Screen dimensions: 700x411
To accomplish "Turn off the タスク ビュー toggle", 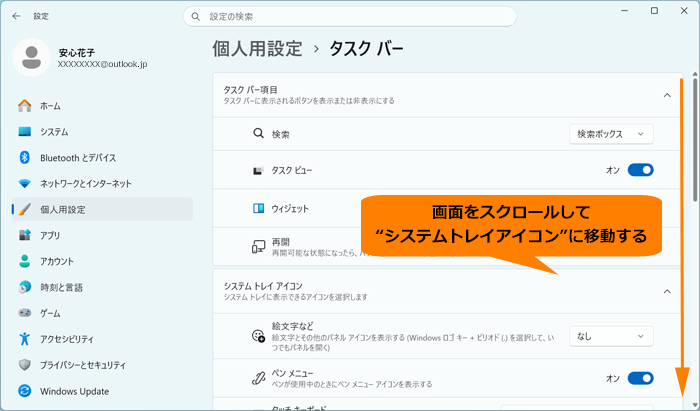I will pos(641,170).
